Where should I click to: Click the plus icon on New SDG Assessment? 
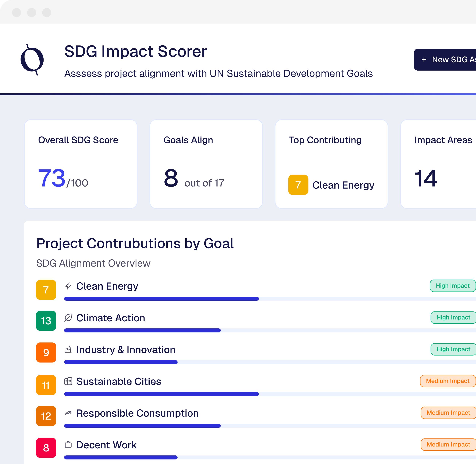(424, 60)
